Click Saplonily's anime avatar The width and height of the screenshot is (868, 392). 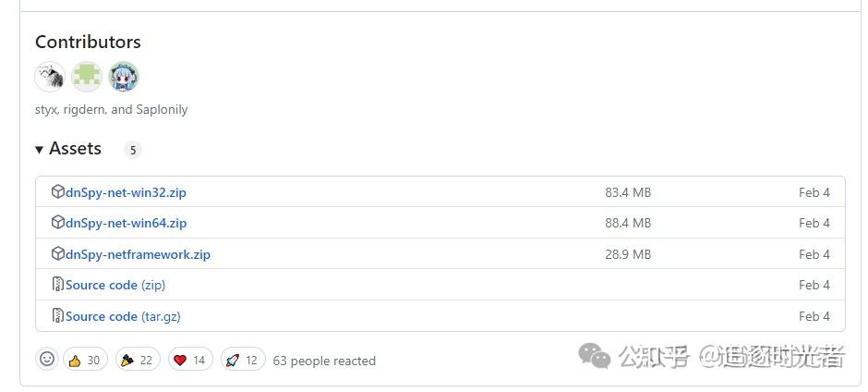(124, 77)
